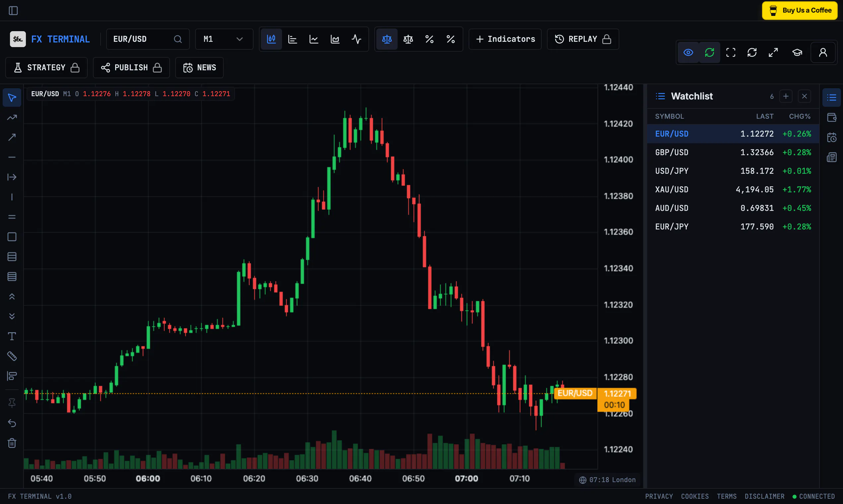Select USD/JPY row in watchlist

click(x=733, y=171)
